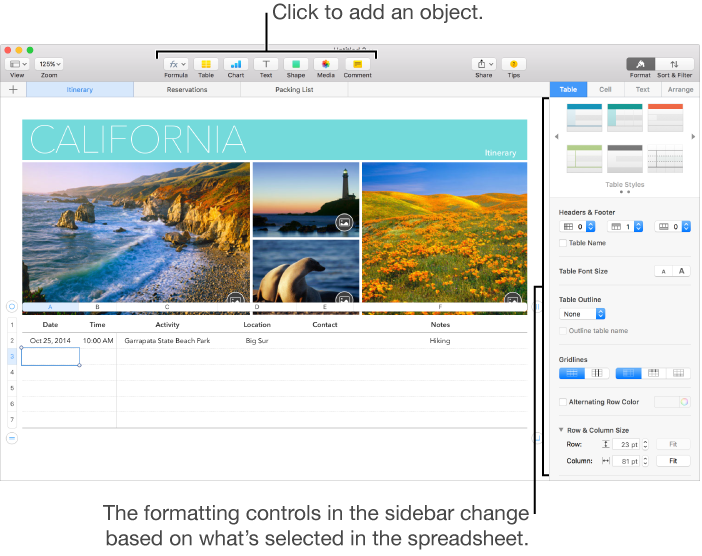Show previous table styles page arrow

(x=556, y=137)
